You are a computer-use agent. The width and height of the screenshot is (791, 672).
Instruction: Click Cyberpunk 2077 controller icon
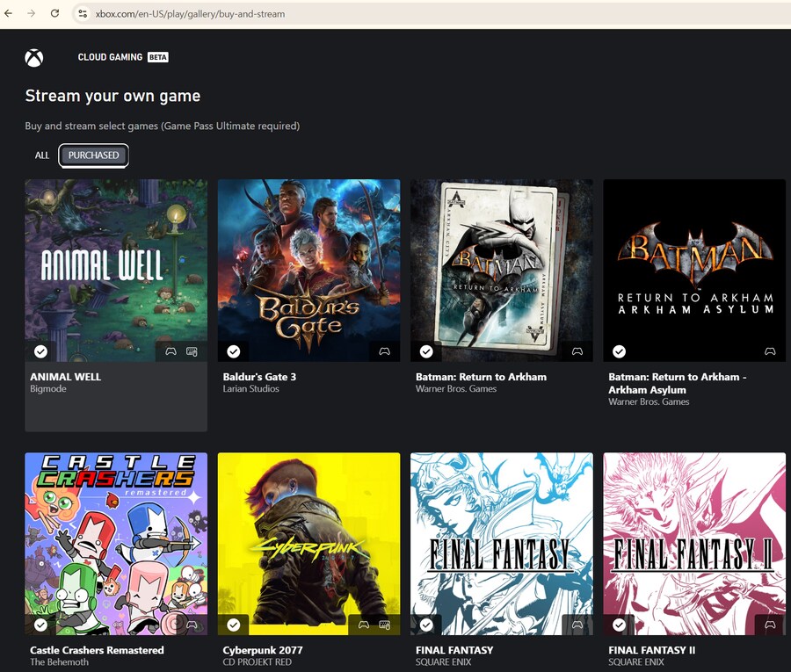(x=364, y=625)
